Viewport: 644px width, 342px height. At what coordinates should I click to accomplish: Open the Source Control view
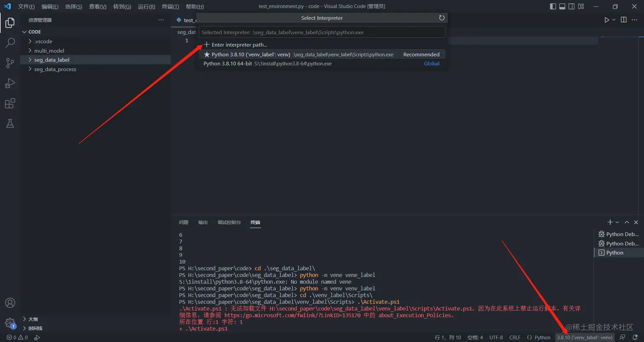[x=10, y=63]
